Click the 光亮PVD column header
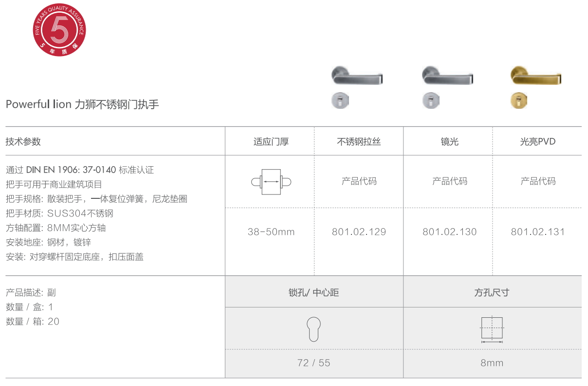Viewport: 588px width, 386px height. 538,142
